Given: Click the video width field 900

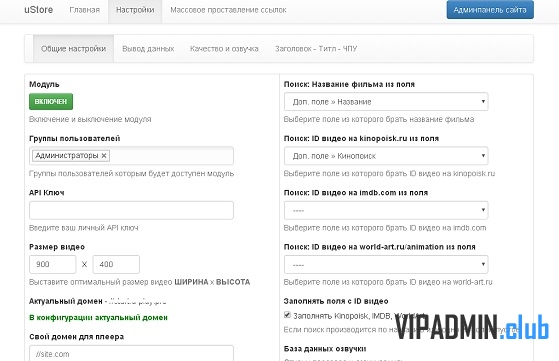Looking at the screenshot, I should click(53, 264).
